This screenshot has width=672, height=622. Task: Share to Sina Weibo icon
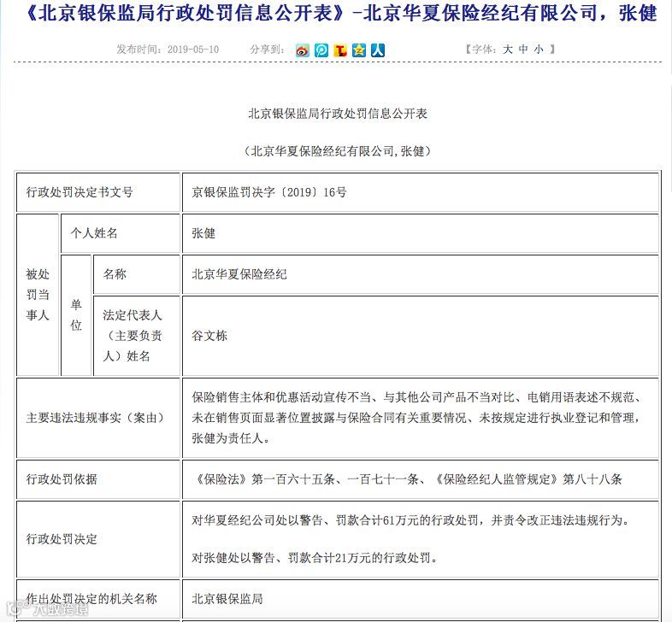pos(303,50)
